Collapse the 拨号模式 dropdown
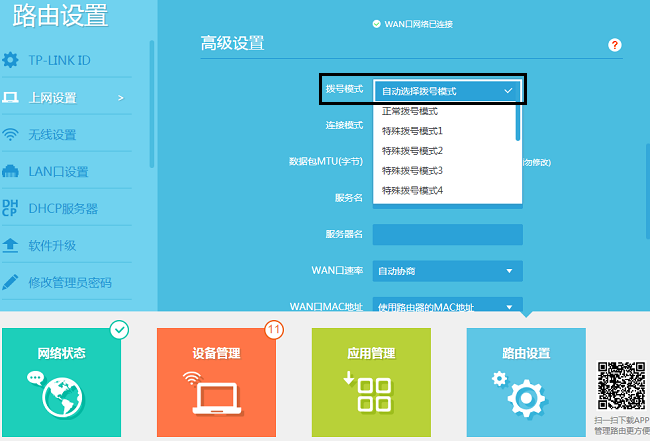Image resolution: width=650 pixels, height=441 pixels. point(508,91)
